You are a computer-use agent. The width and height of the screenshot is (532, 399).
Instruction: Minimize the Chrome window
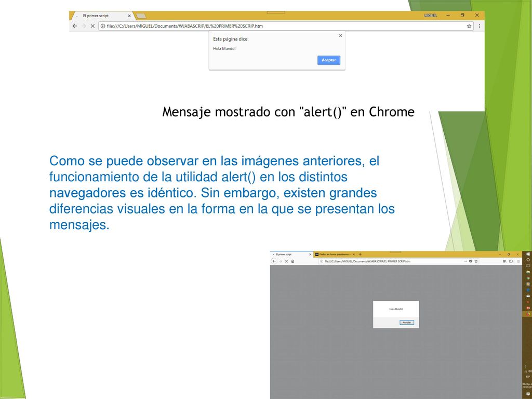click(448, 15)
